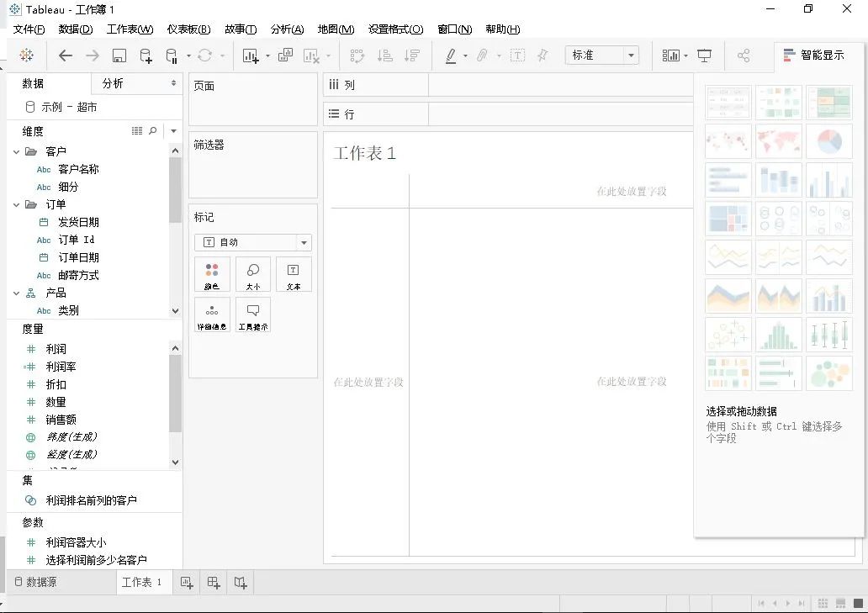
Task: Choose the histogram in Show Me
Action: coord(778,336)
